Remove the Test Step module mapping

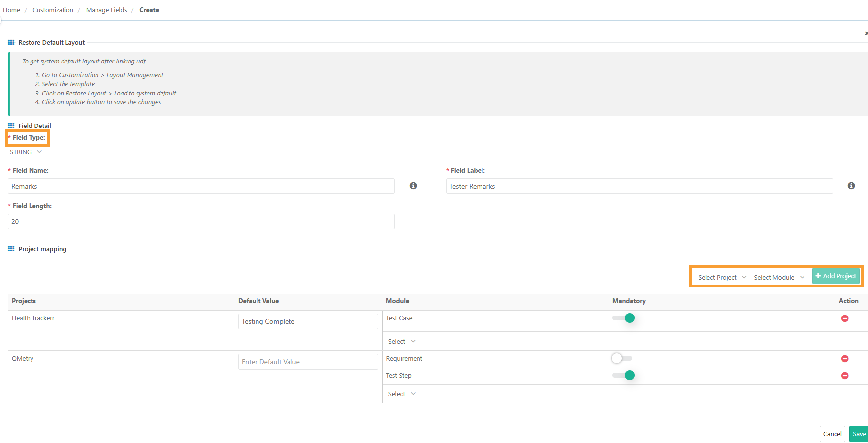(x=845, y=375)
